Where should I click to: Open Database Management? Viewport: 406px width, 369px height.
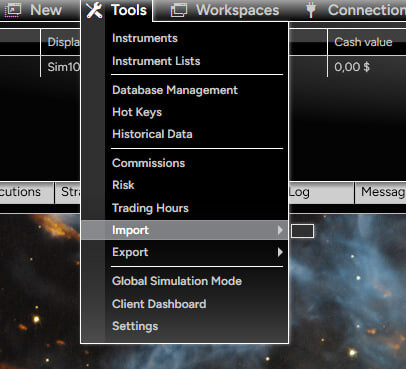point(175,90)
